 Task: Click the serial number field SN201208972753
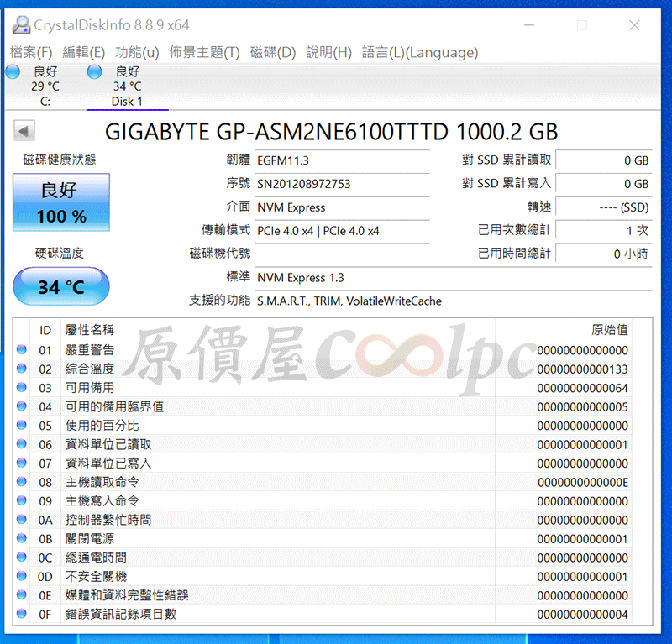[342, 184]
